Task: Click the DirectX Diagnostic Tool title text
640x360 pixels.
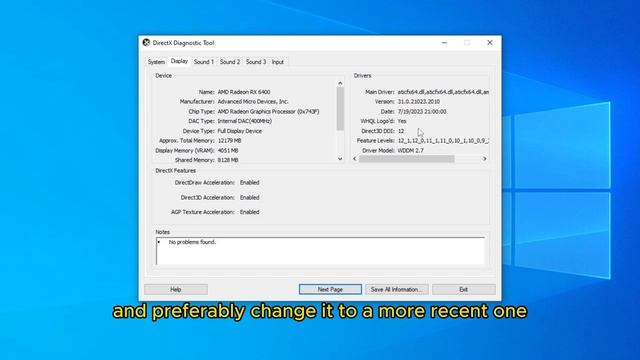Action: coord(183,43)
